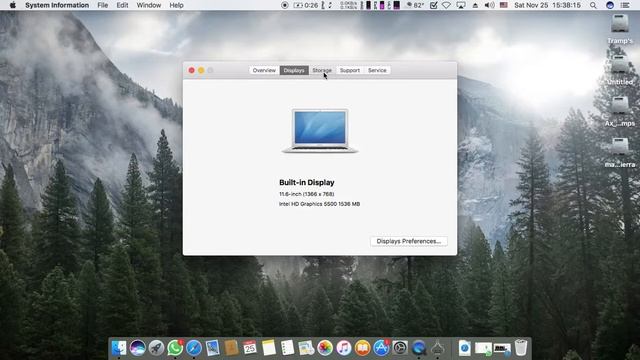640x360 pixels.
Task: Click the MacBook Air display image
Action: 320,131
